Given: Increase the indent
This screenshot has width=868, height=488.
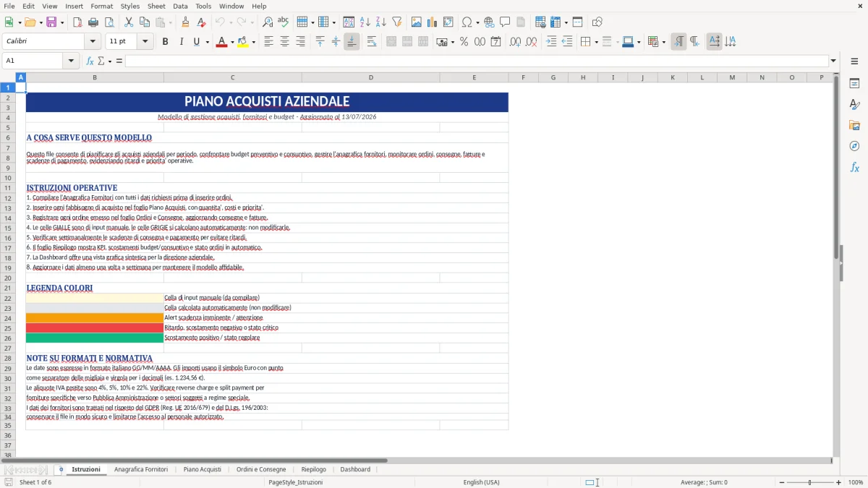Looking at the screenshot, I should coord(551,42).
